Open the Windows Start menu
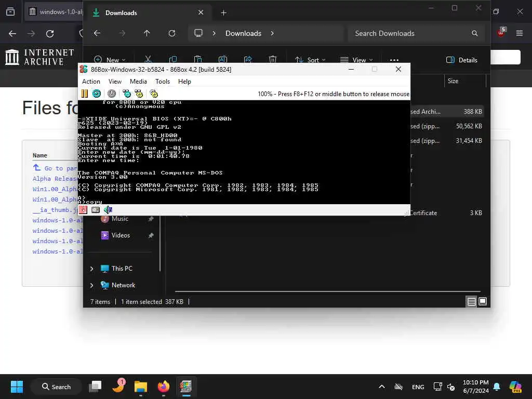 click(x=17, y=387)
